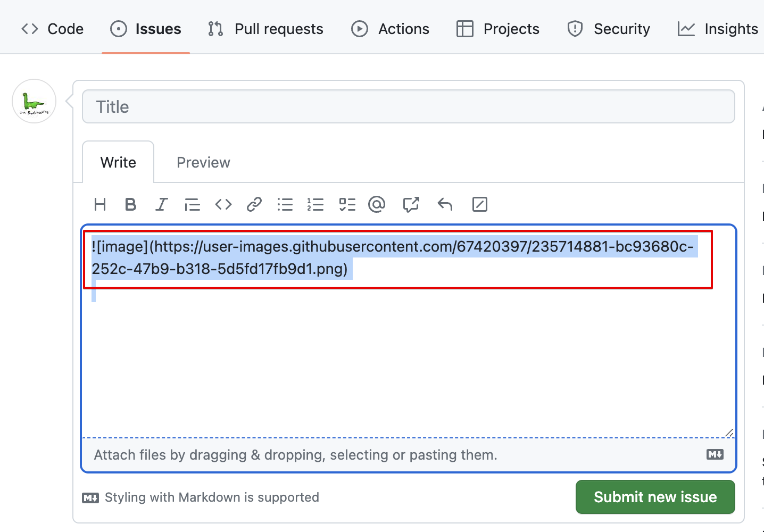Open the Code tab

tap(52, 29)
